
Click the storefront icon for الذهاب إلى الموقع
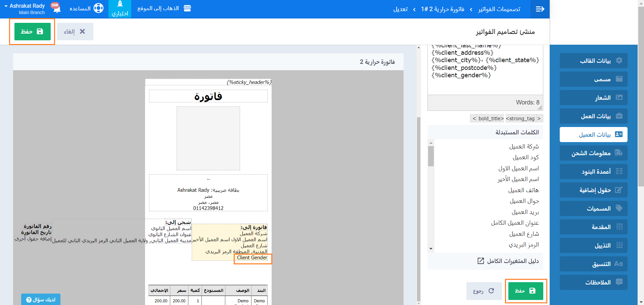point(187,8)
